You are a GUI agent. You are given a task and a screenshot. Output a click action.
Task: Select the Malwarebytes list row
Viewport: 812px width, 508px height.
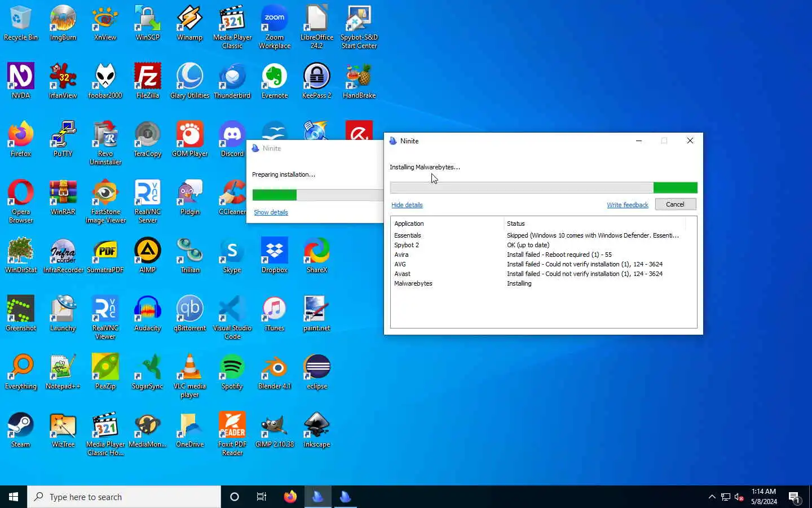tap(544, 283)
